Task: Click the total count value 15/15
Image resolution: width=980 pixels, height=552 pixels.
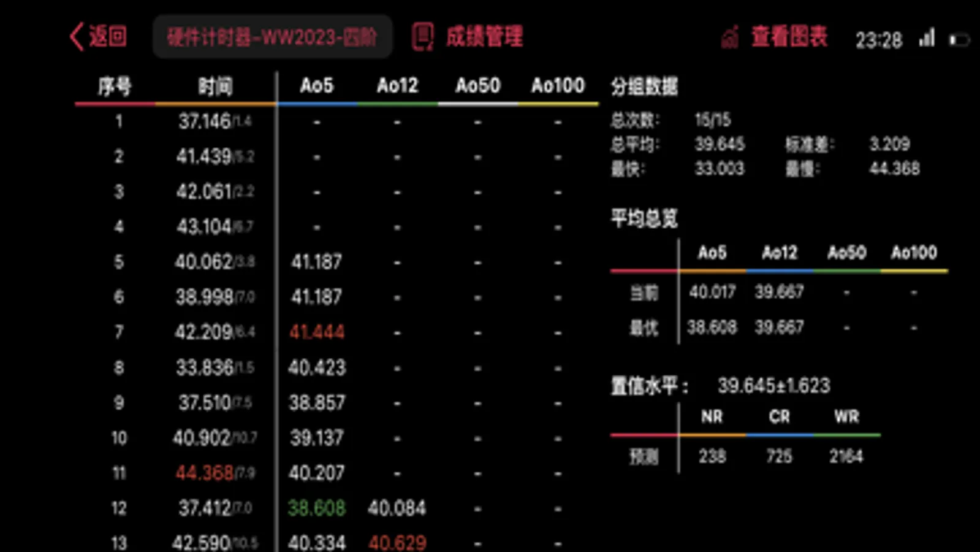Action: click(x=712, y=120)
